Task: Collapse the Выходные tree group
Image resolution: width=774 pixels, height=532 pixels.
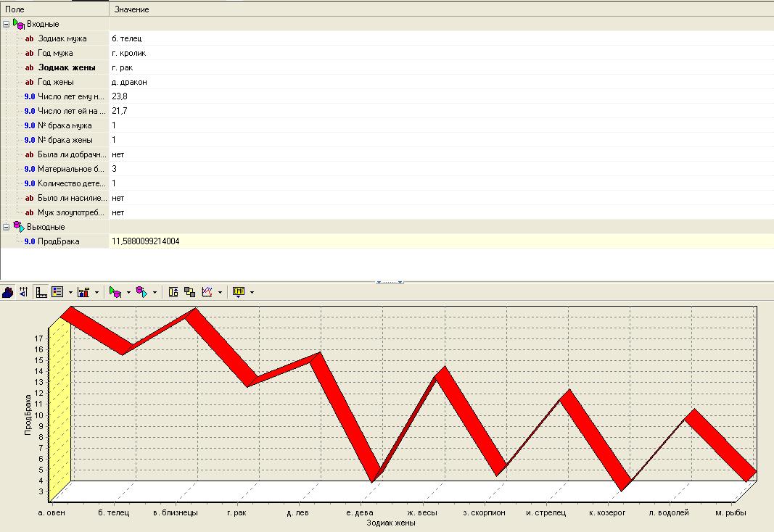Action: pos(6,227)
